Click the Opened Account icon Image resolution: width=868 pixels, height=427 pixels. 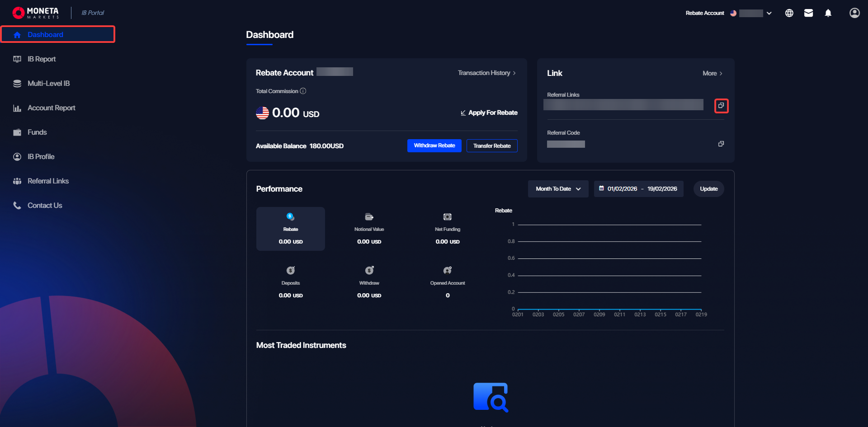click(448, 270)
